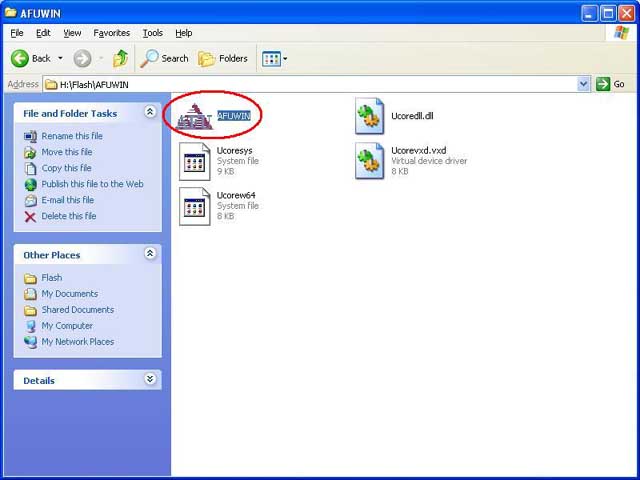Open the Shared Documents link
Screen dimensions: 640x480
[78, 310]
